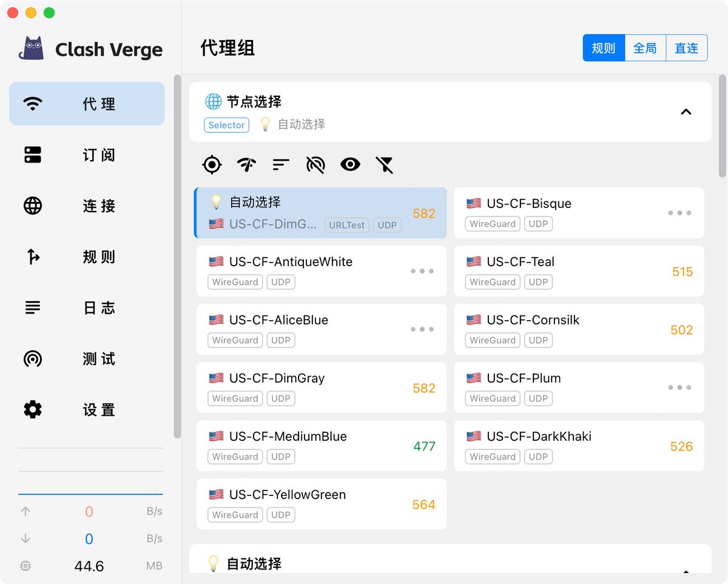The width and height of the screenshot is (728, 584).
Task: Click the download arrow icon
Action: [x=25, y=539]
